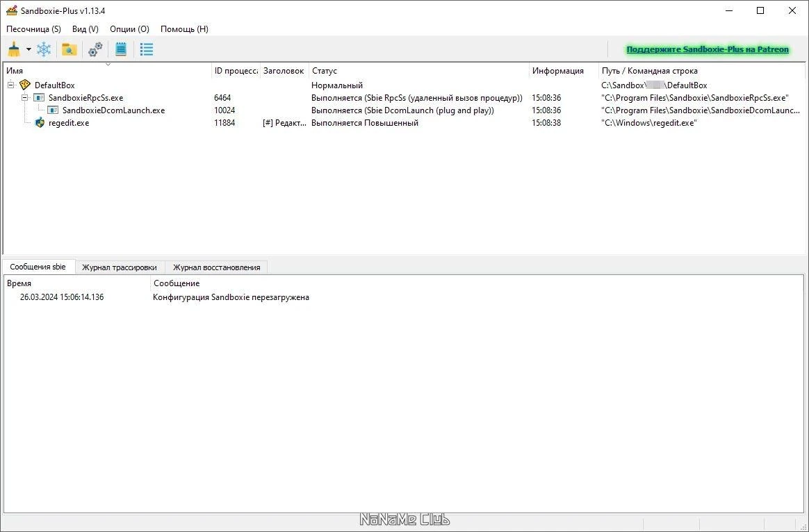The image size is (809, 532).
Task: Click the DefaultBox sandbox path cell
Action: [x=654, y=85]
